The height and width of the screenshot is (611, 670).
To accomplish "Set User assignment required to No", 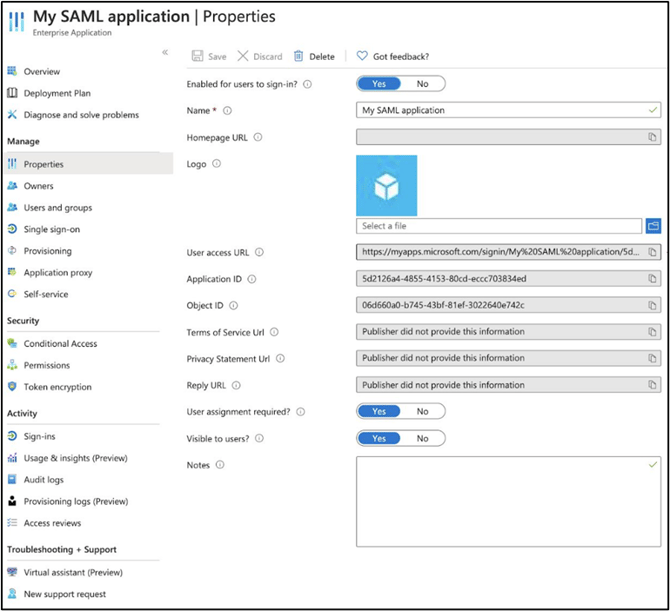I will [422, 411].
